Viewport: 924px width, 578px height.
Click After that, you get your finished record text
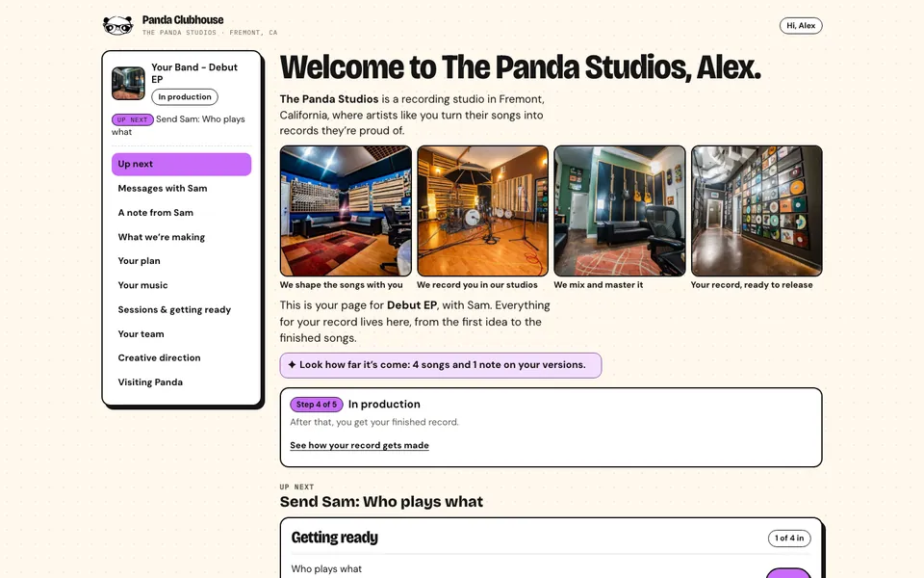pos(374,422)
